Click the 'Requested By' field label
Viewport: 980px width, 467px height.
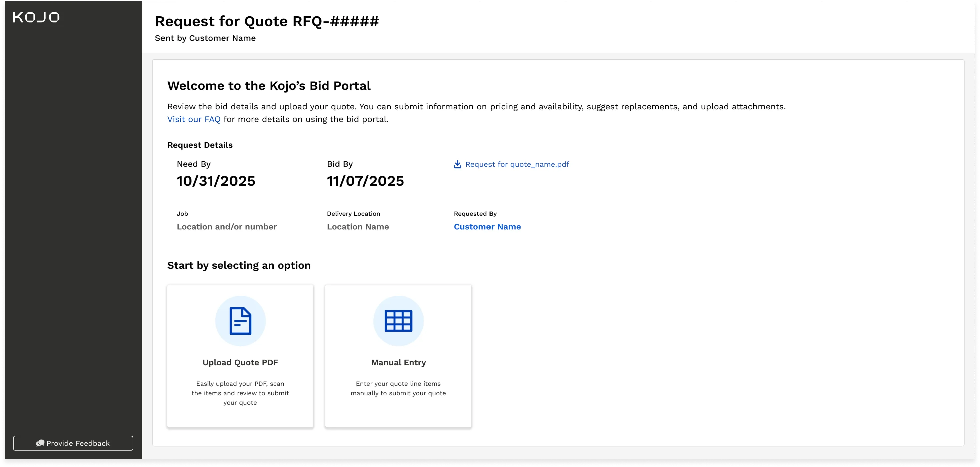[475, 214]
